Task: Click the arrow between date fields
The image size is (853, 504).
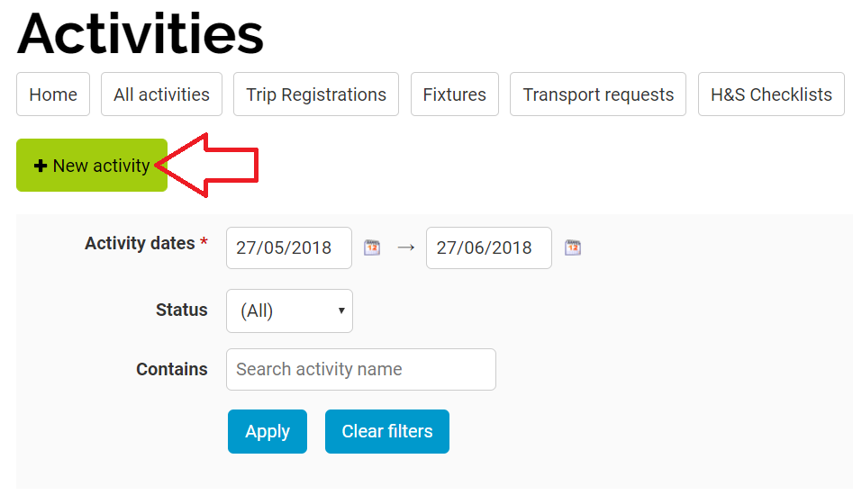Action: (x=406, y=247)
